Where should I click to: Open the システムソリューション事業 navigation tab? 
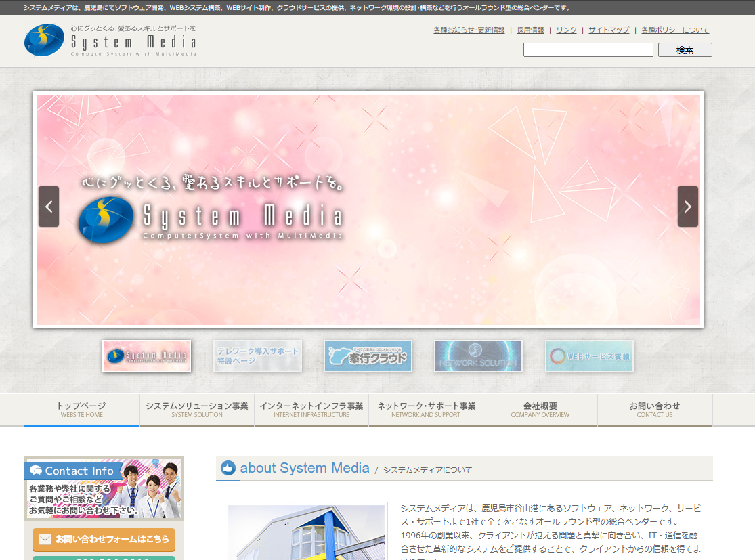pos(197,410)
